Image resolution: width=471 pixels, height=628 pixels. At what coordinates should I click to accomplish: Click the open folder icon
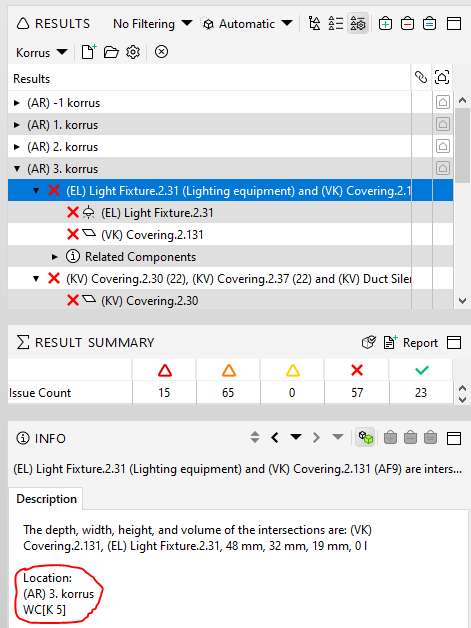[111, 52]
